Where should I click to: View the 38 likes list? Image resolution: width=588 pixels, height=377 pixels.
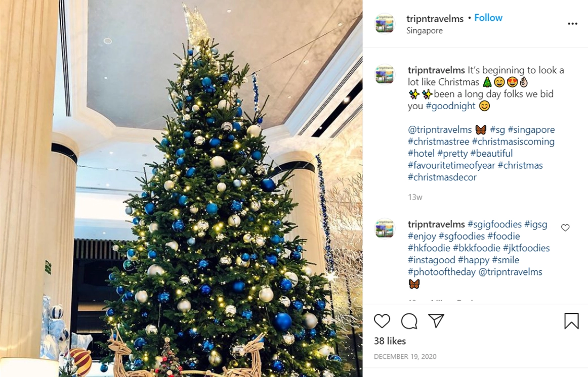[x=390, y=341]
